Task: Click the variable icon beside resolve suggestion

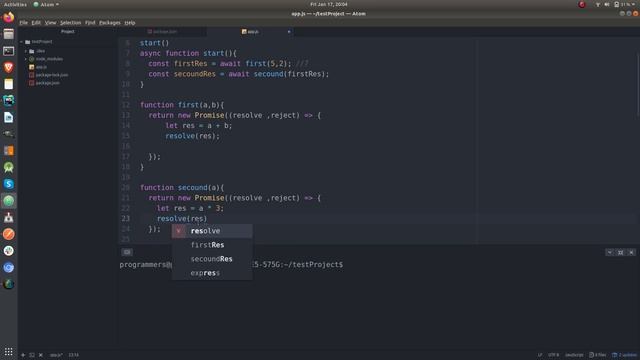Action: [x=178, y=231]
